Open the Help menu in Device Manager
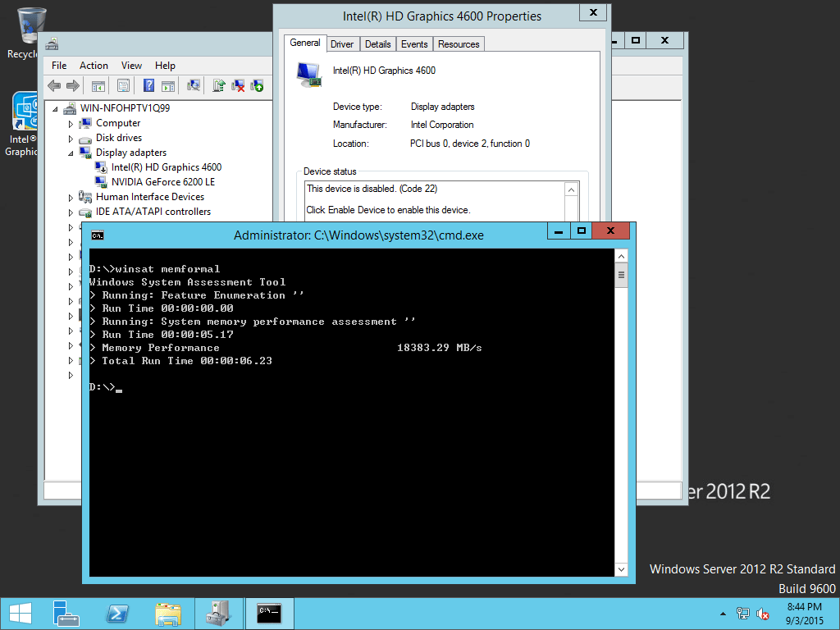 pos(165,66)
